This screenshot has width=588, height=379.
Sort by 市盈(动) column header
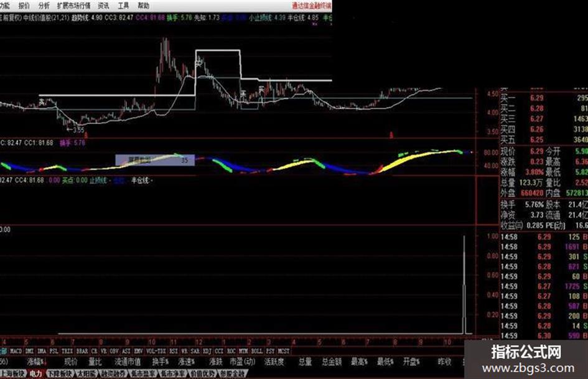coord(243,362)
